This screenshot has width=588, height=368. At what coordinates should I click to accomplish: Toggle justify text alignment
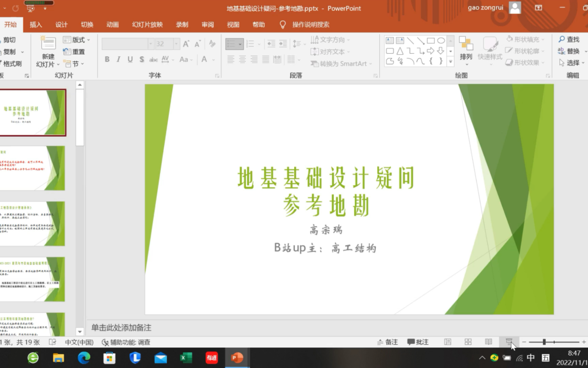click(265, 59)
